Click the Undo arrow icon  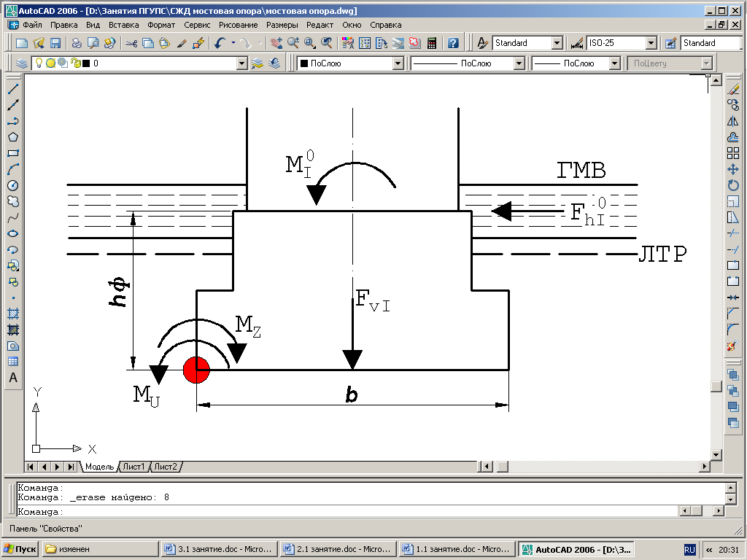220,43
